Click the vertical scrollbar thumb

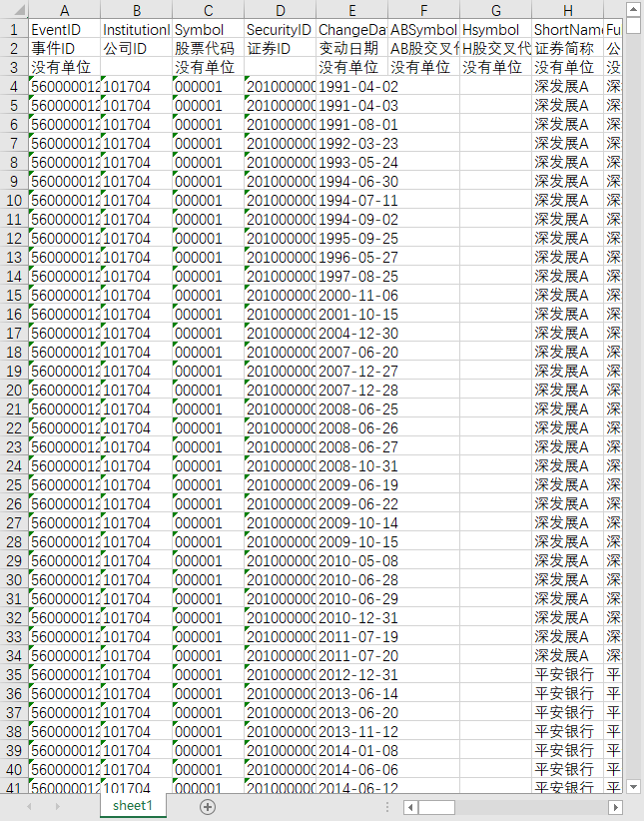click(633, 25)
